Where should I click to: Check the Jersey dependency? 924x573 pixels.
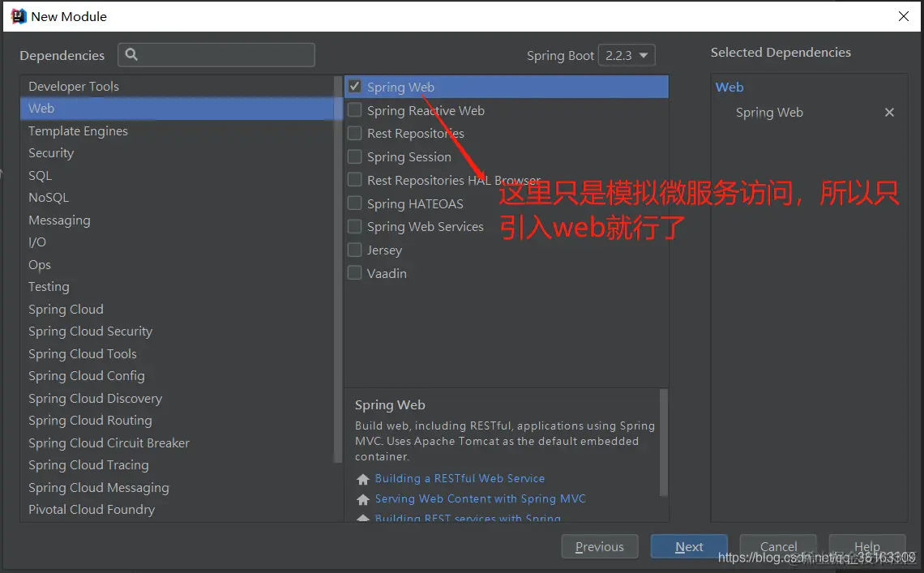click(354, 250)
